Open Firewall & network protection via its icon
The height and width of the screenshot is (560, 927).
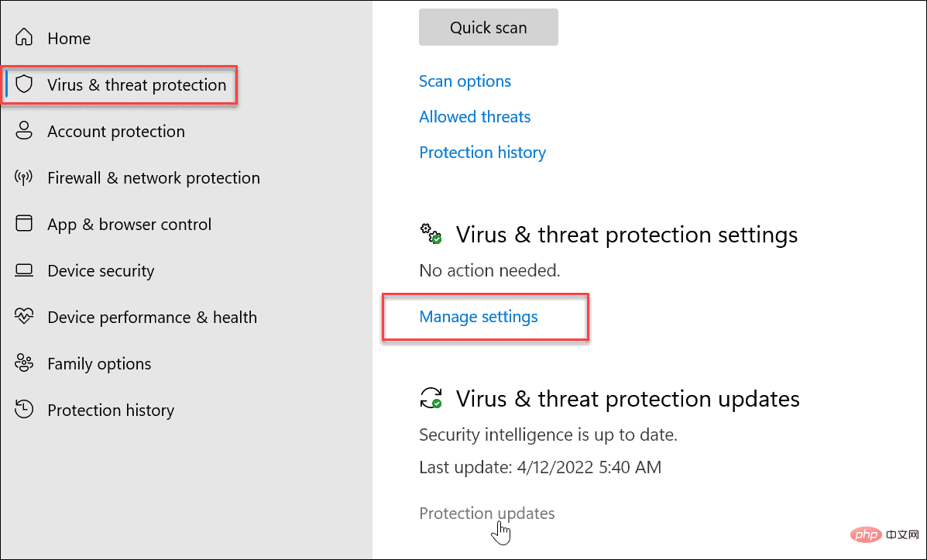pyautogui.click(x=24, y=177)
